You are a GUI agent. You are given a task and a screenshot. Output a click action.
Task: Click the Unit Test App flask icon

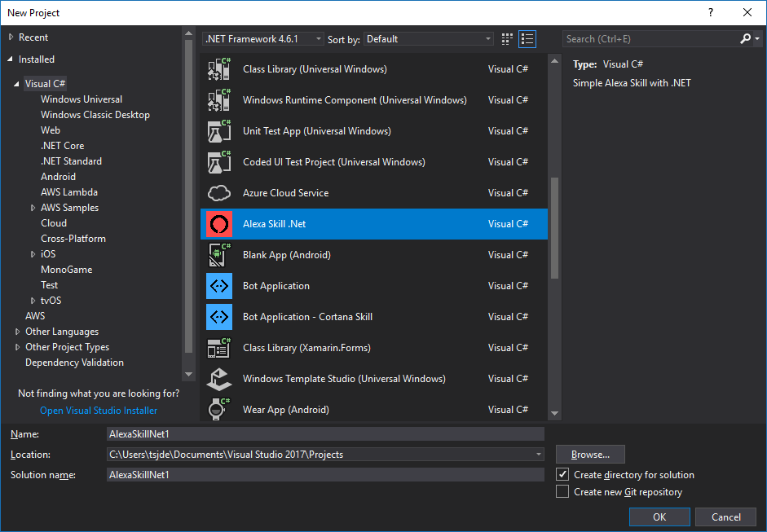[x=219, y=131]
